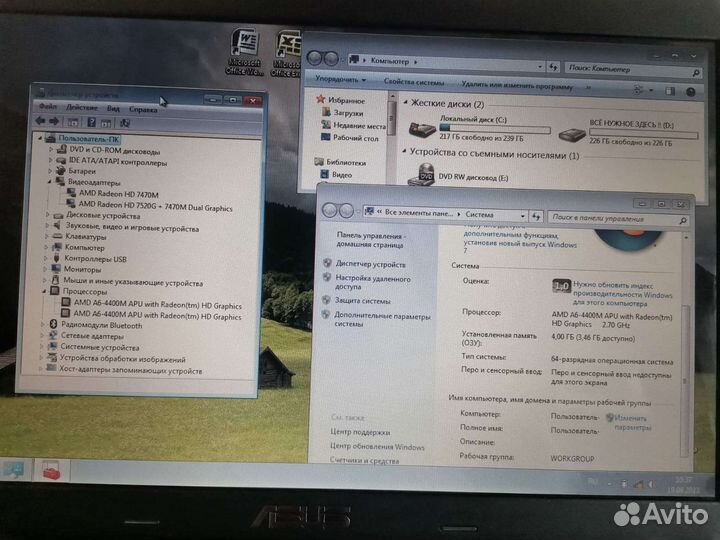Click Система breadcrumb in address bar
Viewport: 720px width, 540px height.
click(479, 214)
